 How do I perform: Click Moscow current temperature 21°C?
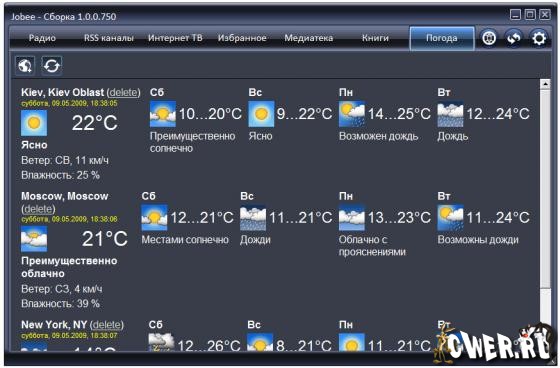[x=105, y=239]
